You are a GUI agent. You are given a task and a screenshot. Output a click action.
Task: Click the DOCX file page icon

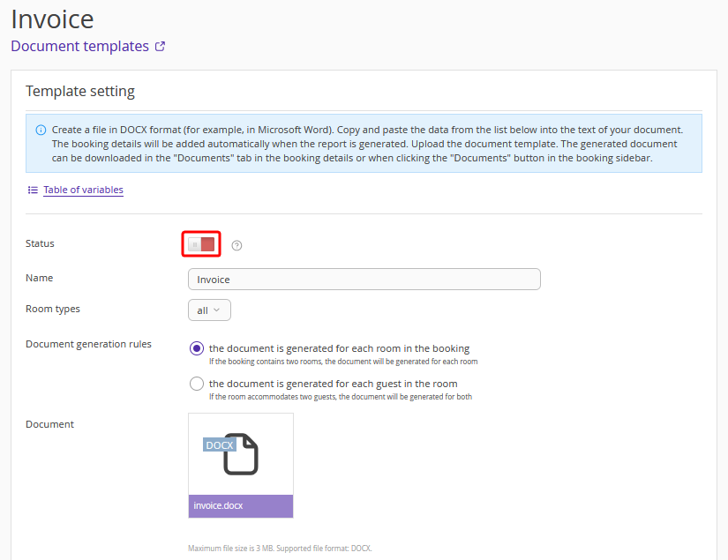pyautogui.click(x=241, y=454)
